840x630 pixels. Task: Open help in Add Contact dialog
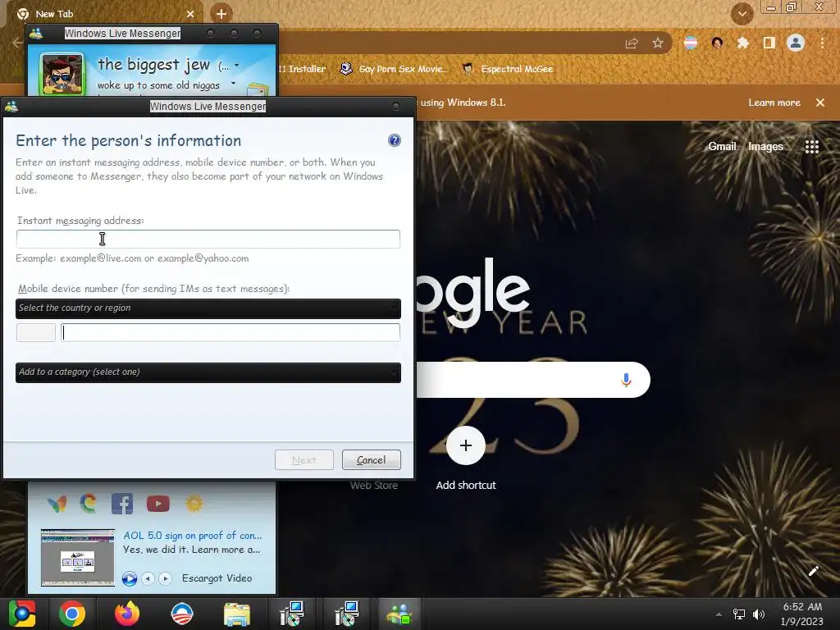(395, 140)
